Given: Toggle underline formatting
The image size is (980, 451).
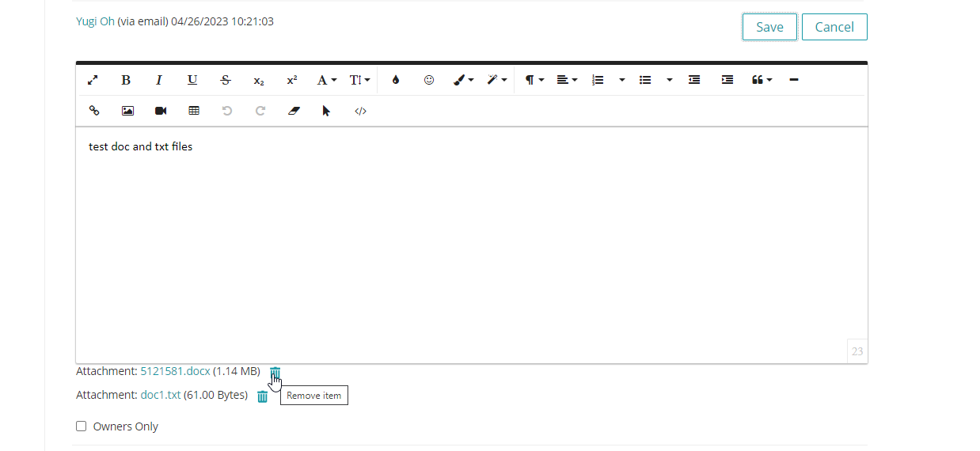Looking at the screenshot, I should 192,80.
